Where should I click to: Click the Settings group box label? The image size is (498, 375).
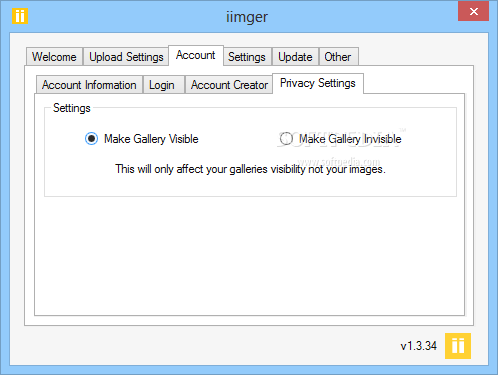[x=72, y=108]
